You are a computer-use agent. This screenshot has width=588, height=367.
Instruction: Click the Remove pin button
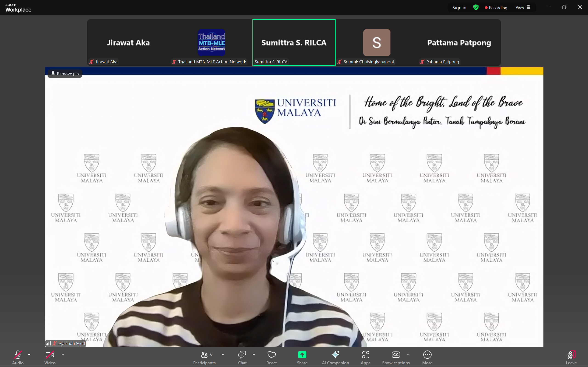[65, 74]
